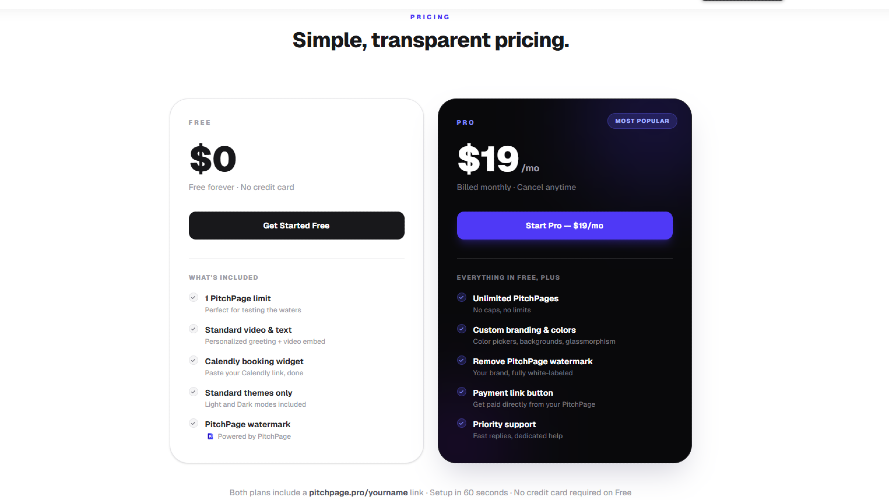Screen dimensions: 889x500
Task: Click the Simple, transparent pricing heading
Action: point(431,40)
